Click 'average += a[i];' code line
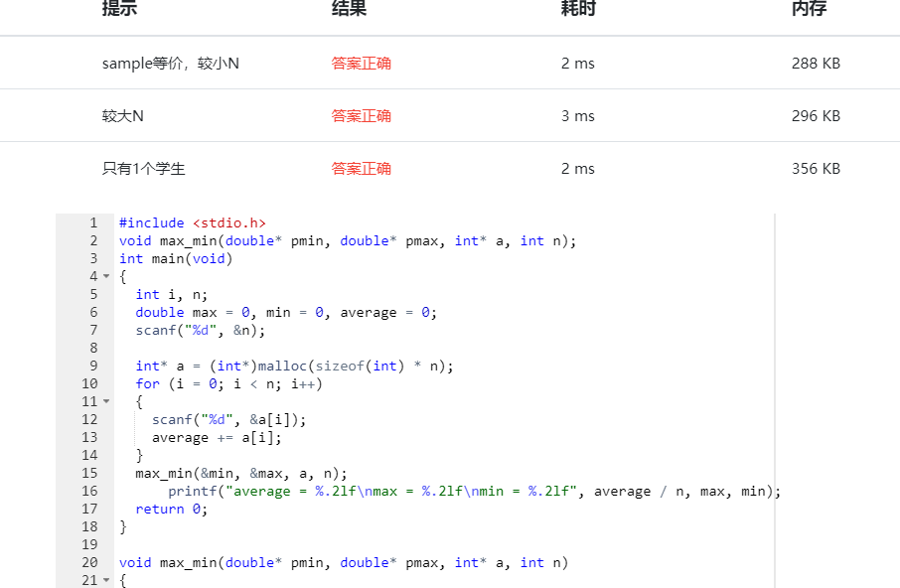Screen dimensions: 900x588 tap(217, 438)
